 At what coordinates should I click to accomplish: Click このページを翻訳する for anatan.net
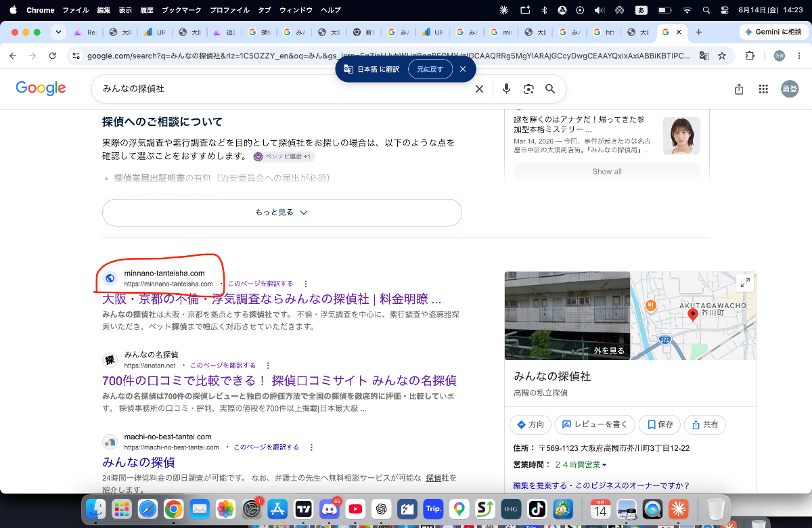tap(223, 366)
